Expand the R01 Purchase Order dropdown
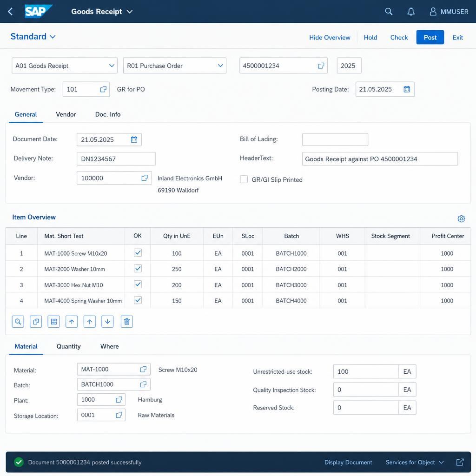Viewport: 476px width, 476px height. [x=175, y=66]
